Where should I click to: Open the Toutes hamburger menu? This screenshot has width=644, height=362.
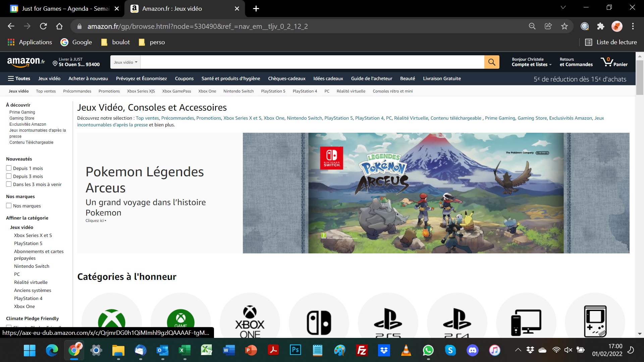pyautogui.click(x=19, y=78)
